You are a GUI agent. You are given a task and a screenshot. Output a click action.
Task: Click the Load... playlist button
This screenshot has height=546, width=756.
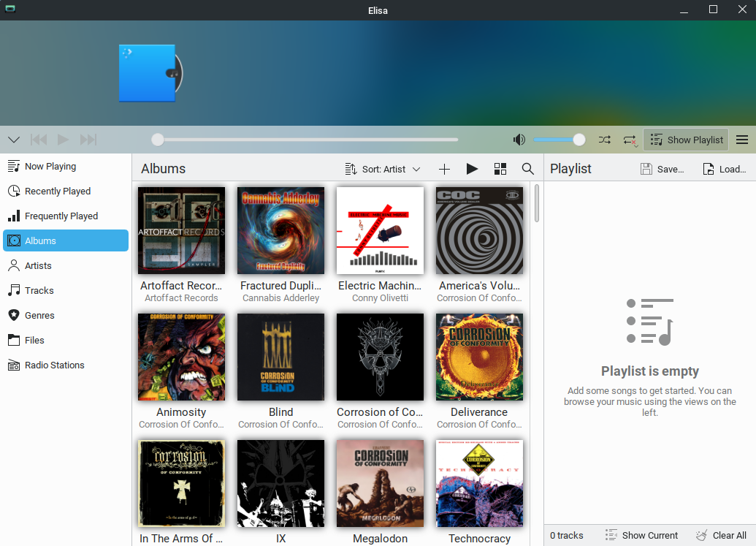coord(725,169)
